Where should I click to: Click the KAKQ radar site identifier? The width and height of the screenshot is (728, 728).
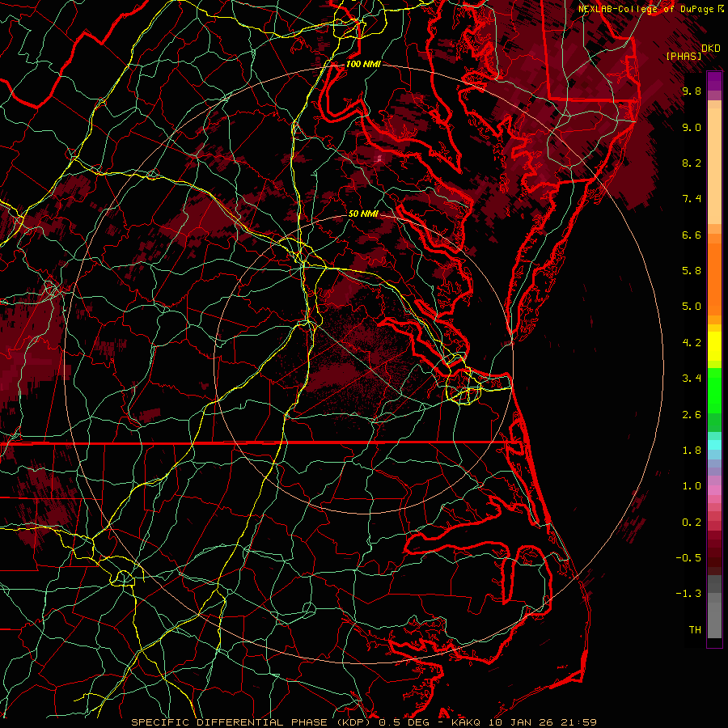tap(467, 722)
